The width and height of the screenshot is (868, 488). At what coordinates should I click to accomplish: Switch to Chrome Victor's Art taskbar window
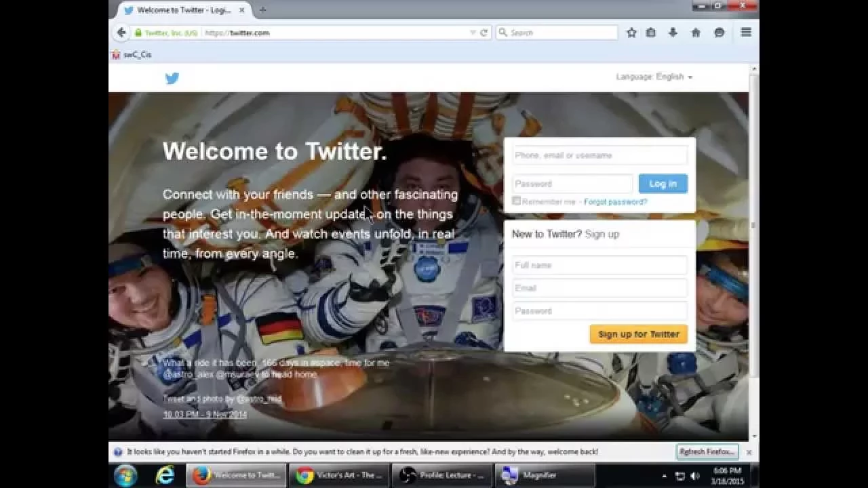tap(340, 475)
